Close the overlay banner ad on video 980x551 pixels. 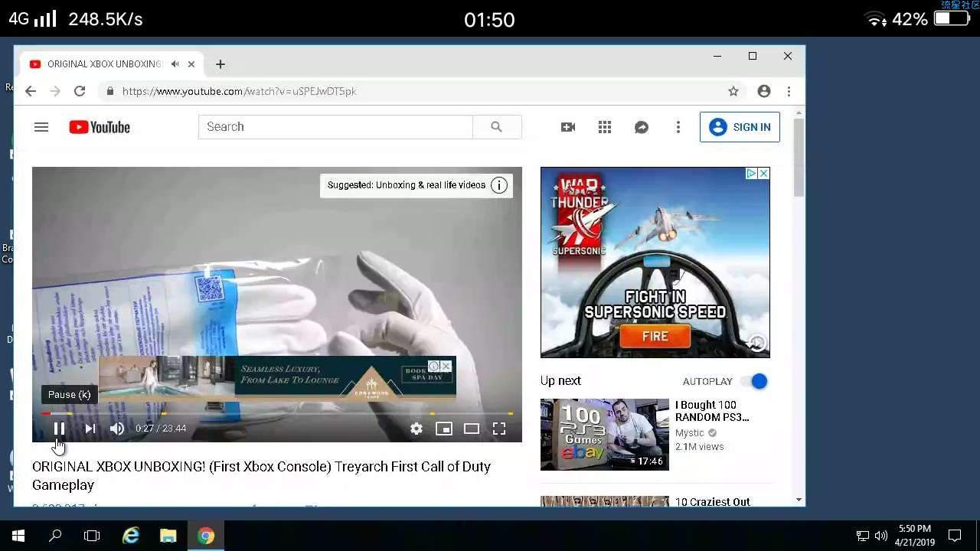coord(446,367)
